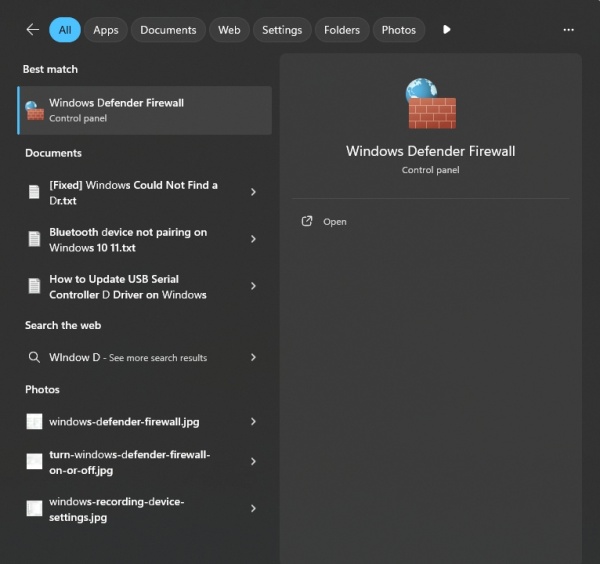
Task: Expand chevron for Bluetooth device not pairing document
Action: (253, 239)
